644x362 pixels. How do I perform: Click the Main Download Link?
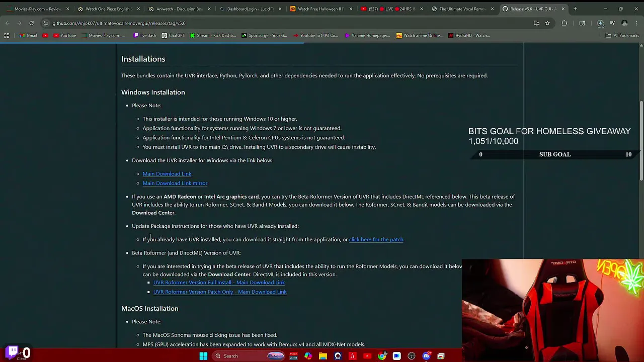point(167,174)
